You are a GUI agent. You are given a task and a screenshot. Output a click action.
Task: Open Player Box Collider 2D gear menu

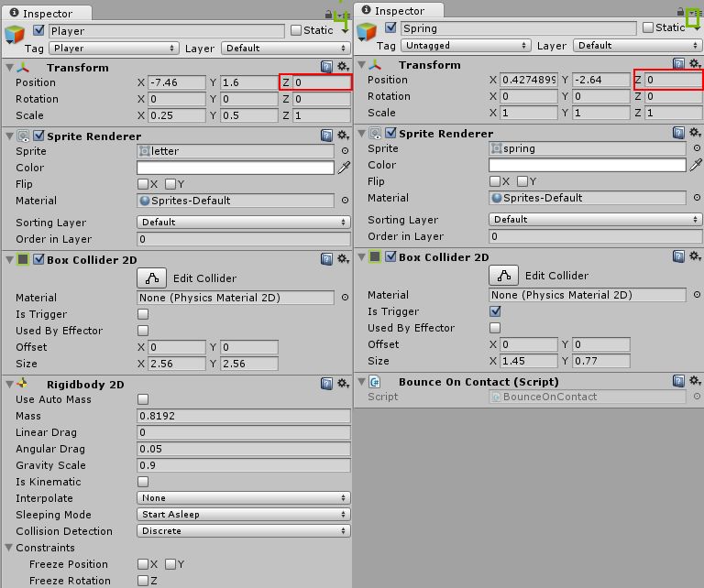(x=343, y=259)
